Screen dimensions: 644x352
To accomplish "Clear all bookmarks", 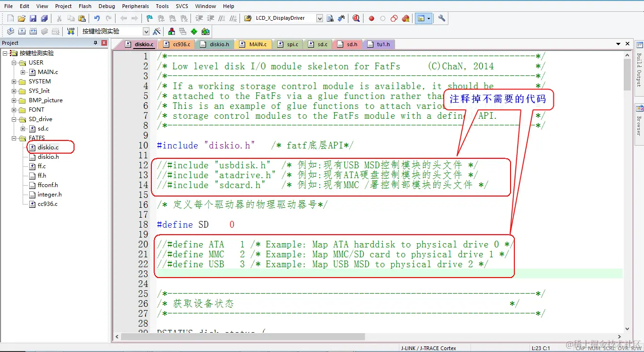I will [184, 18].
